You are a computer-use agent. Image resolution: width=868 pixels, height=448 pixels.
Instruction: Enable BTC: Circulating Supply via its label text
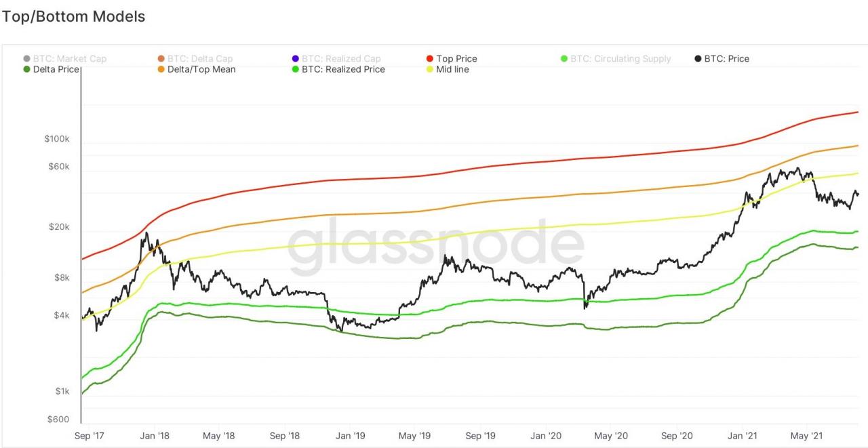click(620, 59)
